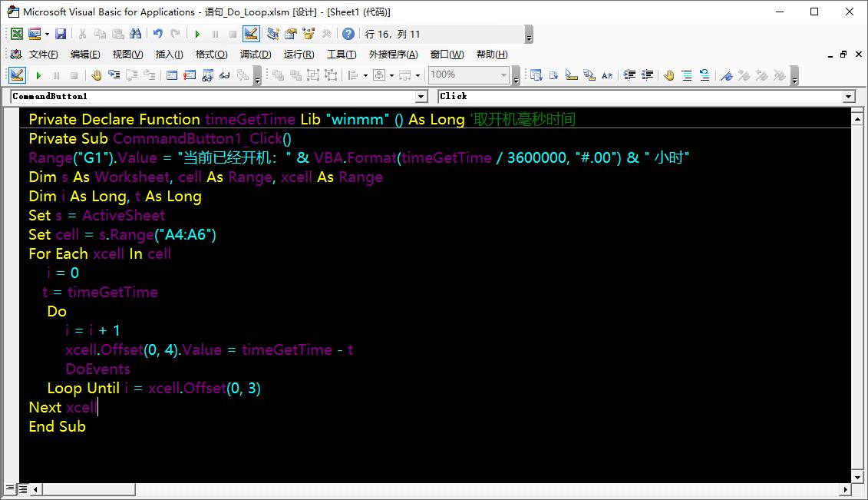This screenshot has width=868, height=500.
Task: Open the Object Browser icon
Action: click(309, 34)
